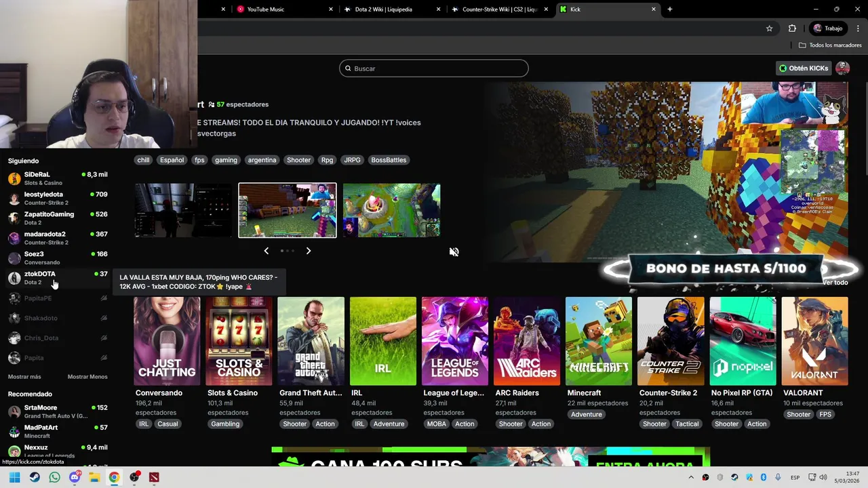Open ZapatitoGaming's channel avatar
The image size is (868, 488).
(x=14, y=218)
